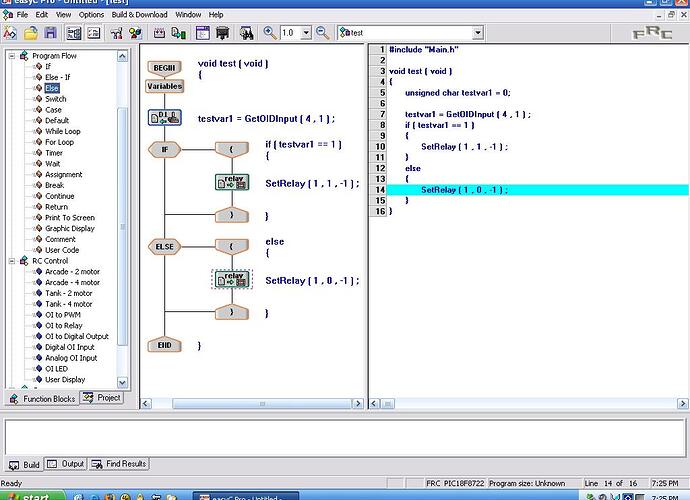This screenshot has width=690, height=500.
Task: Collapse the Program Flow tree node
Action: pyautogui.click(x=12, y=56)
